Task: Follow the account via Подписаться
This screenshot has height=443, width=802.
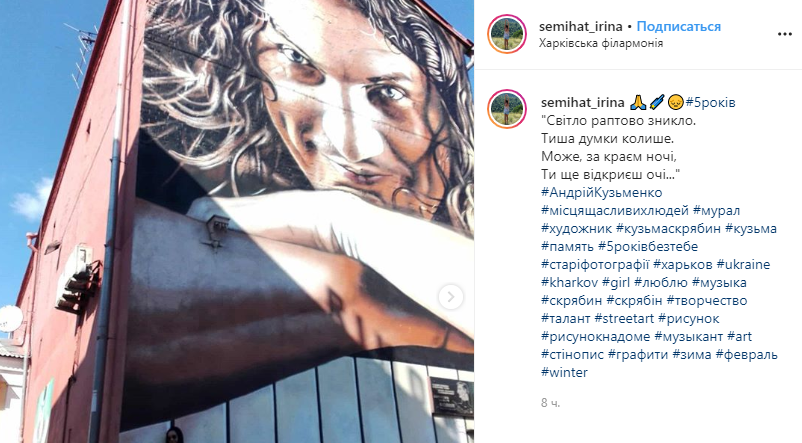Action: point(679,27)
